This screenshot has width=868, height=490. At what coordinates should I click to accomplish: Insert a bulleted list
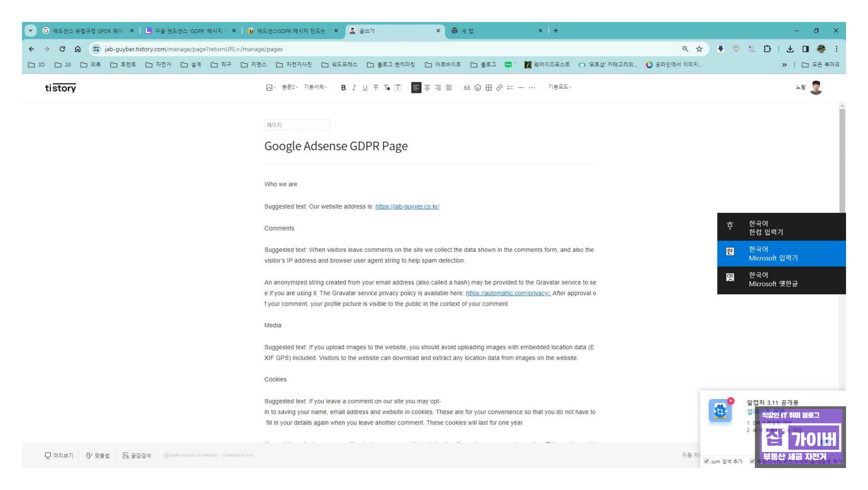pos(510,87)
